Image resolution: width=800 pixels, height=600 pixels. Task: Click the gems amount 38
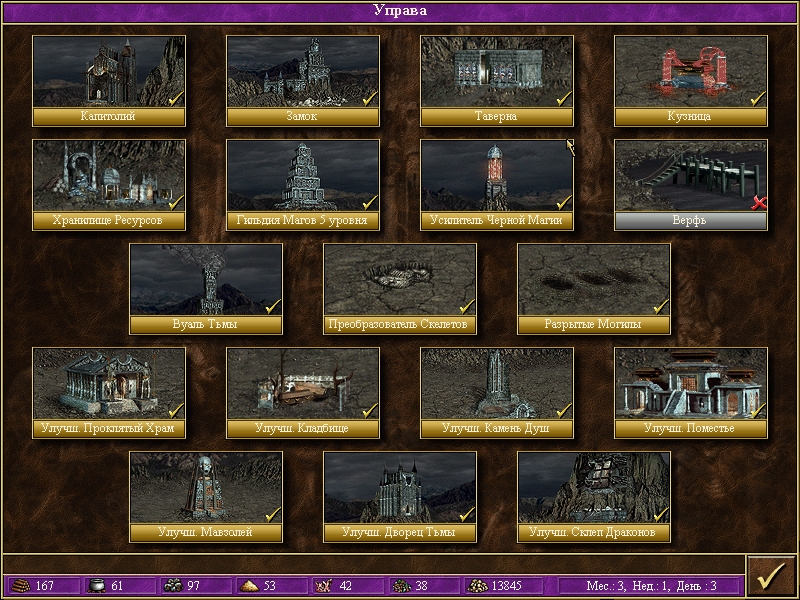point(421,586)
